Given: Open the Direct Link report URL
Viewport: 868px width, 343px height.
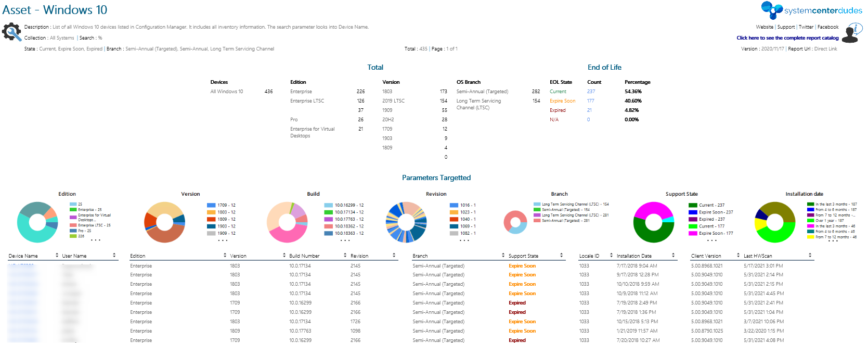Looking at the screenshot, I should pos(826,49).
